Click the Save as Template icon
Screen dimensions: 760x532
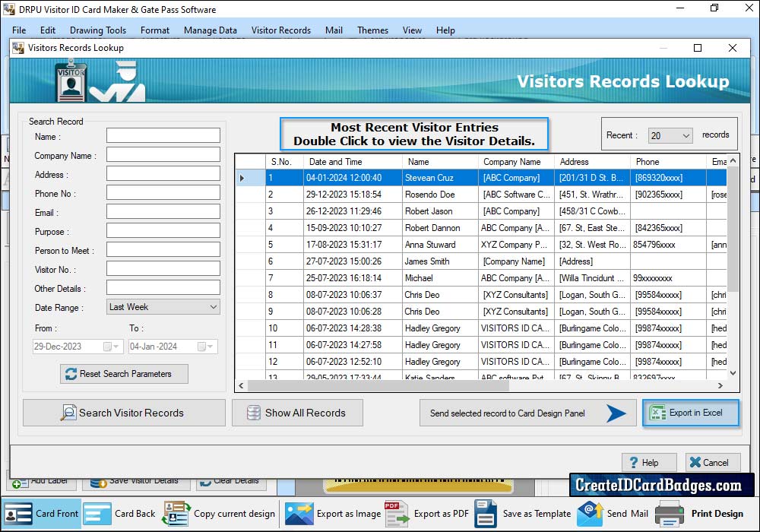click(x=486, y=514)
